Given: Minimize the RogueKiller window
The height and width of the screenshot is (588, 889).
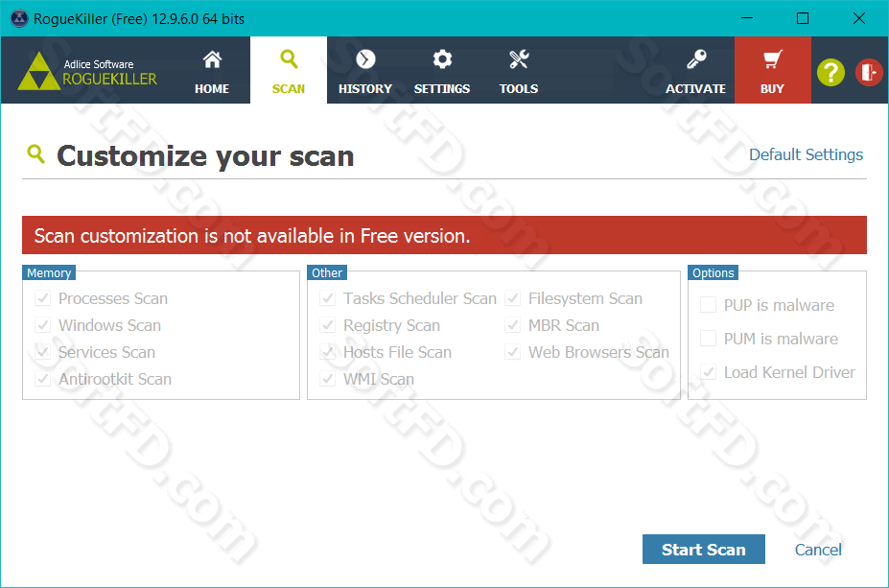Looking at the screenshot, I should pos(747,18).
